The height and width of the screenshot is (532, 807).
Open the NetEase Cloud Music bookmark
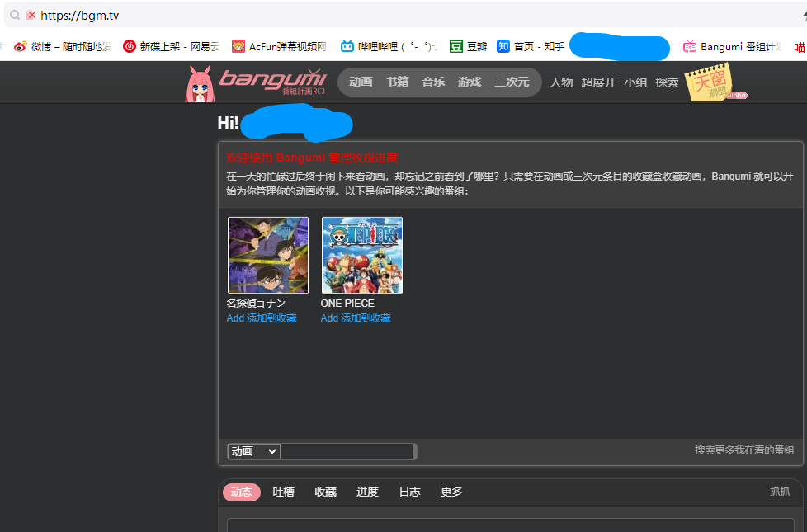[x=172, y=47]
